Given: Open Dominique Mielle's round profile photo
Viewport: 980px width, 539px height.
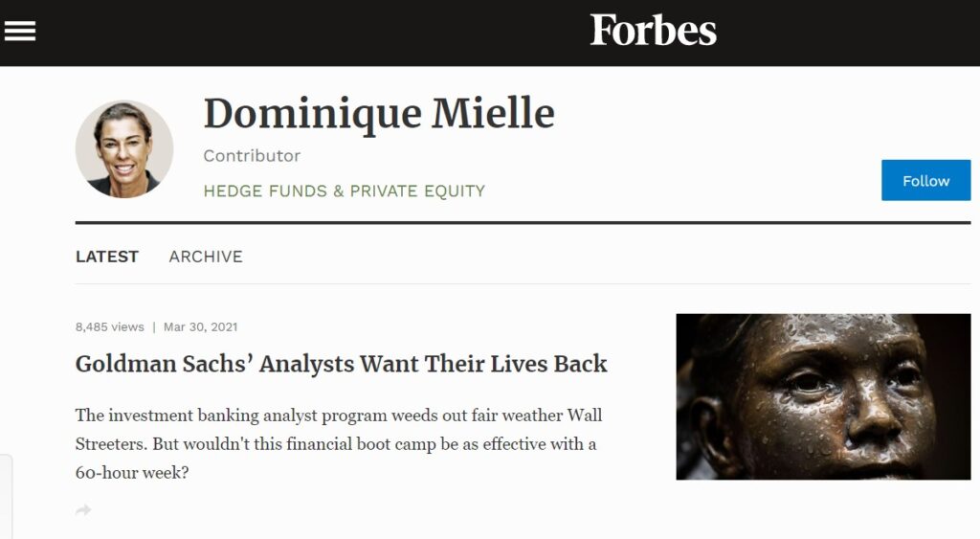Looking at the screenshot, I should (x=124, y=148).
